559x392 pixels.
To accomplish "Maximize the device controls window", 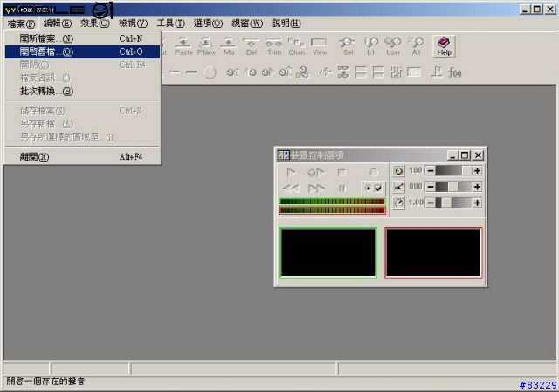I will (x=465, y=155).
